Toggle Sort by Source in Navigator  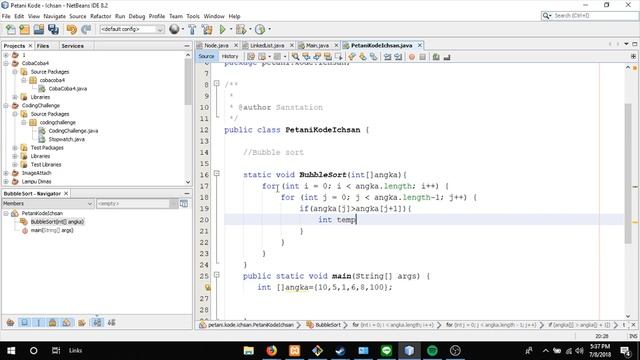(x=111, y=322)
